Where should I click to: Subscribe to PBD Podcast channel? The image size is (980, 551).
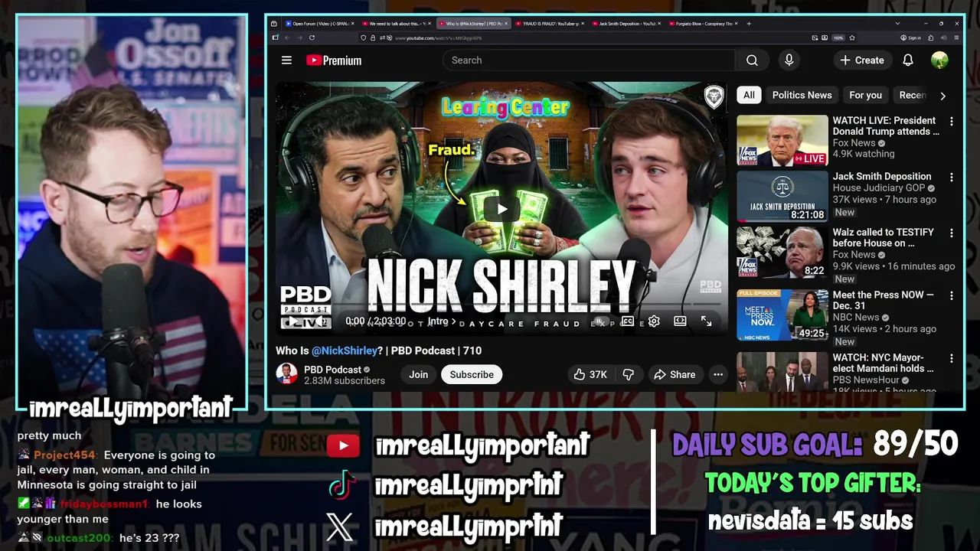point(472,374)
